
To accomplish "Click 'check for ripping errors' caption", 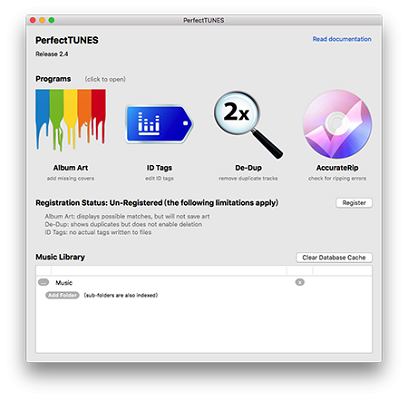I will pos(337,178).
